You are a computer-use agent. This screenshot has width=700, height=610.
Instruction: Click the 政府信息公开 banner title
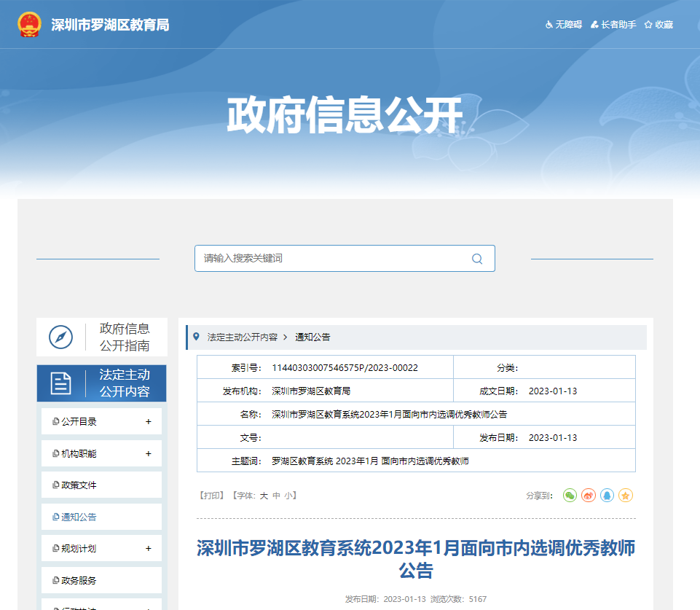pos(345,115)
